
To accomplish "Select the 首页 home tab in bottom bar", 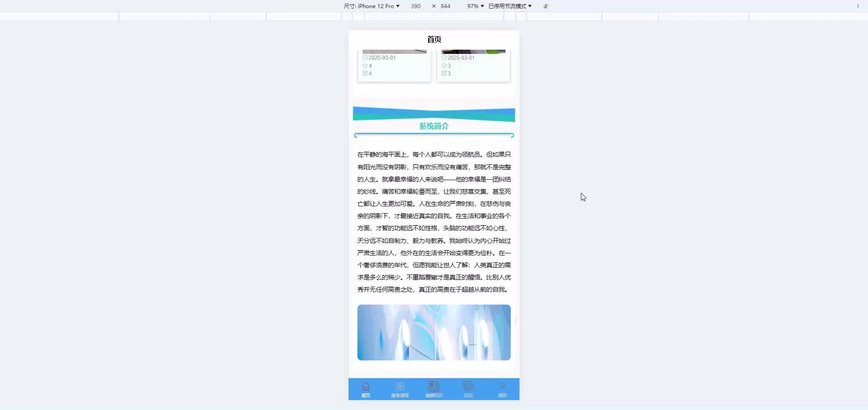I will click(x=366, y=390).
